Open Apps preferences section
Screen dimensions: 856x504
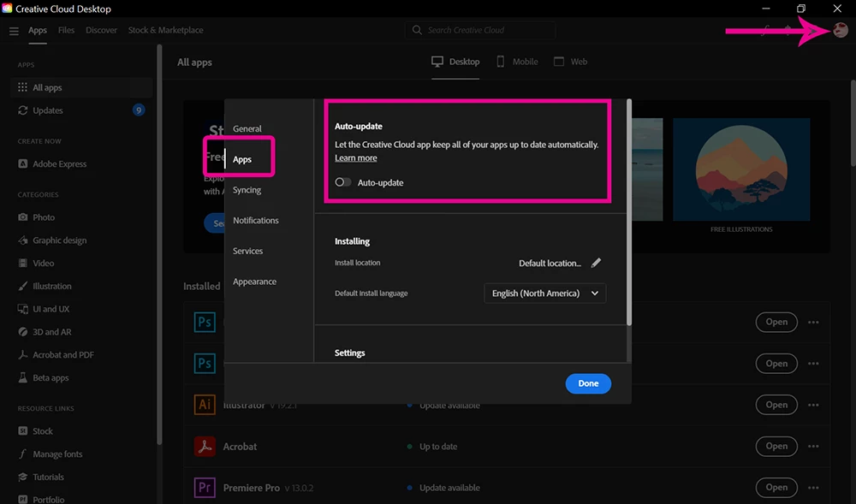click(x=242, y=159)
